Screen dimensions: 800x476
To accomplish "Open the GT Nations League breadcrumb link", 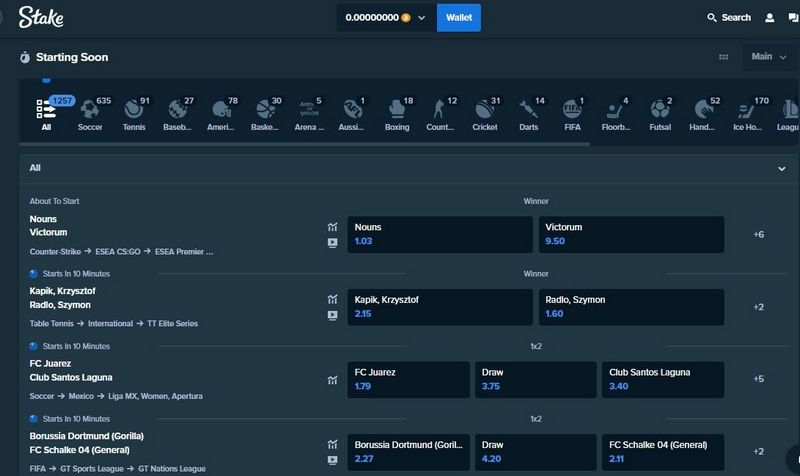I will (x=172, y=468).
